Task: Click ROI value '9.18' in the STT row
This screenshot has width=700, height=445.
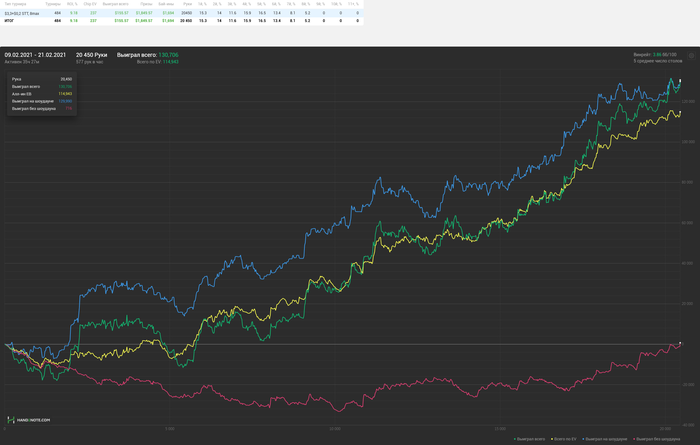Action: pyautogui.click(x=74, y=13)
